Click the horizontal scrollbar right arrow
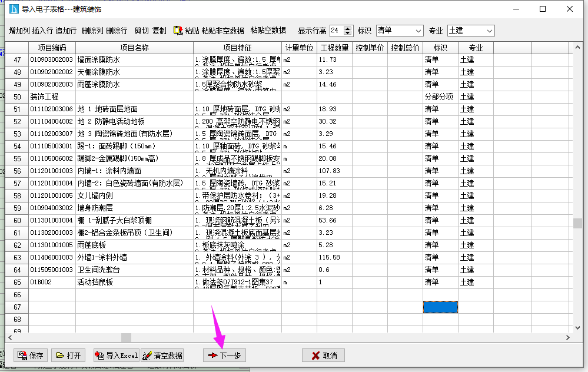This screenshot has width=588, height=372. pos(568,337)
